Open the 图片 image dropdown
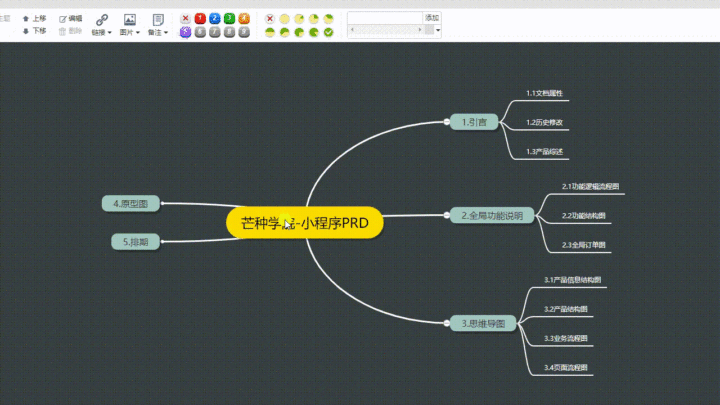This screenshot has height=405, width=720. click(129, 25)
